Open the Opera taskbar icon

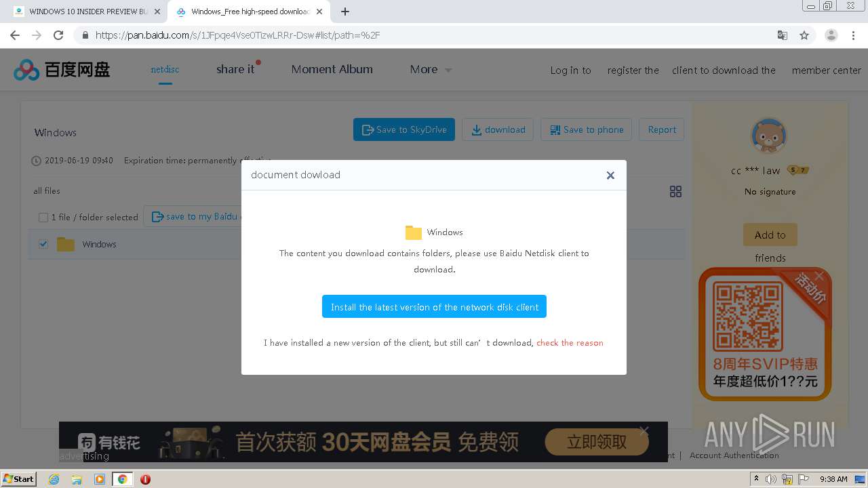(145, 479)
